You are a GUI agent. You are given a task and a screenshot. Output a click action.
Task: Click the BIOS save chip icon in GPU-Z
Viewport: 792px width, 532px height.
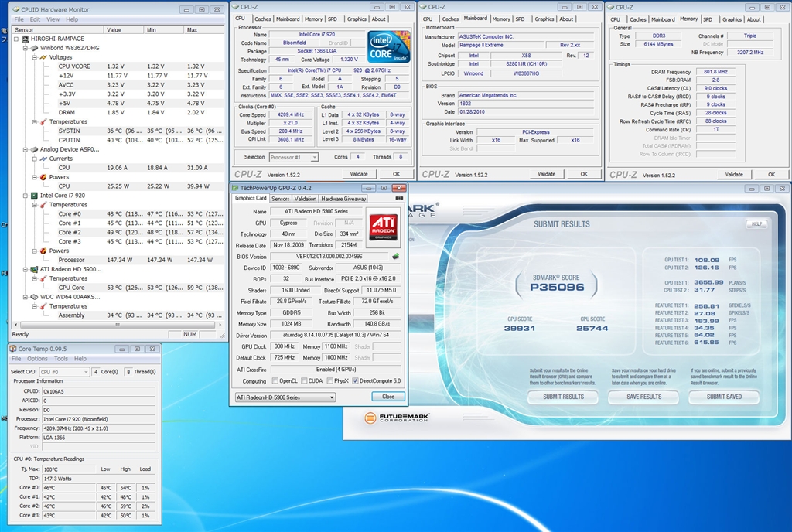pos(396,256)
